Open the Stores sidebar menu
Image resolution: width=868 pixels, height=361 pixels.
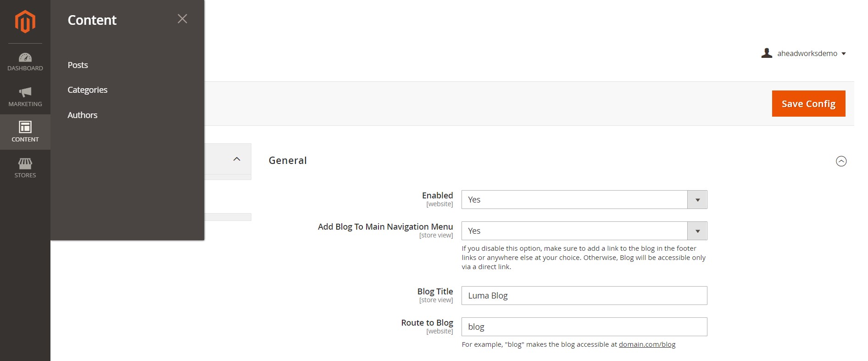(x=25, y=168)
